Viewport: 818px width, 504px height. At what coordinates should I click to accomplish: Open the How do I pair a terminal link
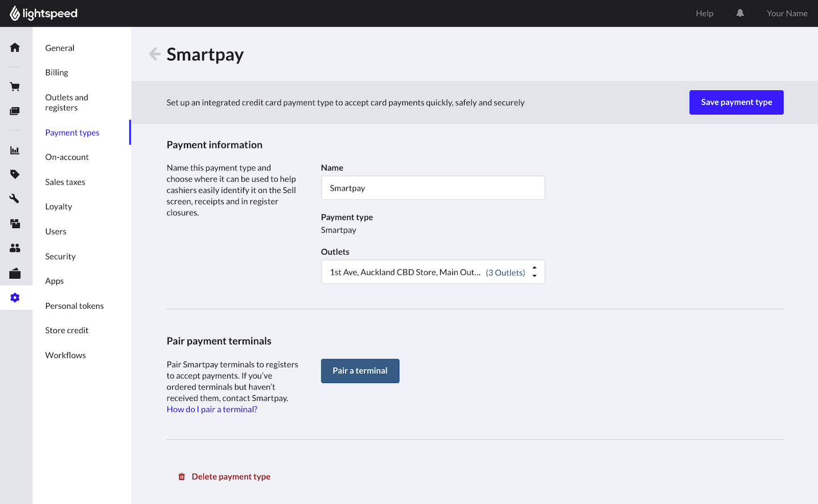(x=211, y=409)
